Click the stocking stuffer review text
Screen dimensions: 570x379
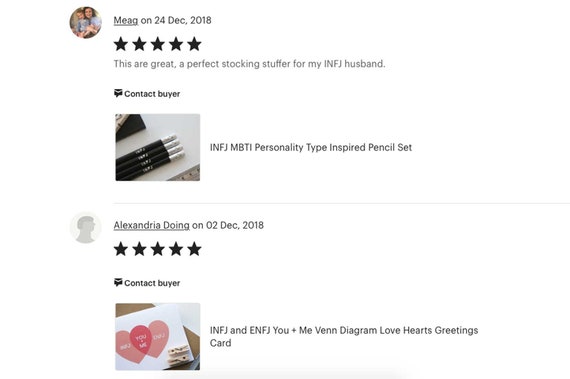tap(249, 64)
